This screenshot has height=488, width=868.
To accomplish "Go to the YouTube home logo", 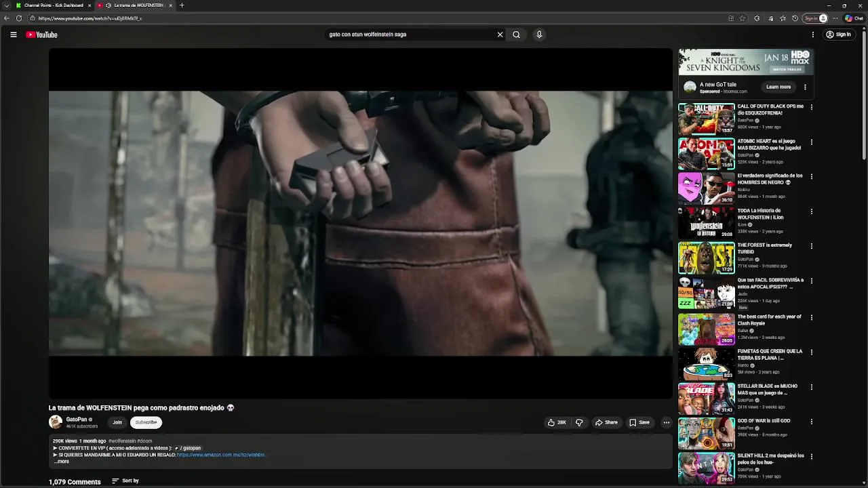I will tap(42, 35).
